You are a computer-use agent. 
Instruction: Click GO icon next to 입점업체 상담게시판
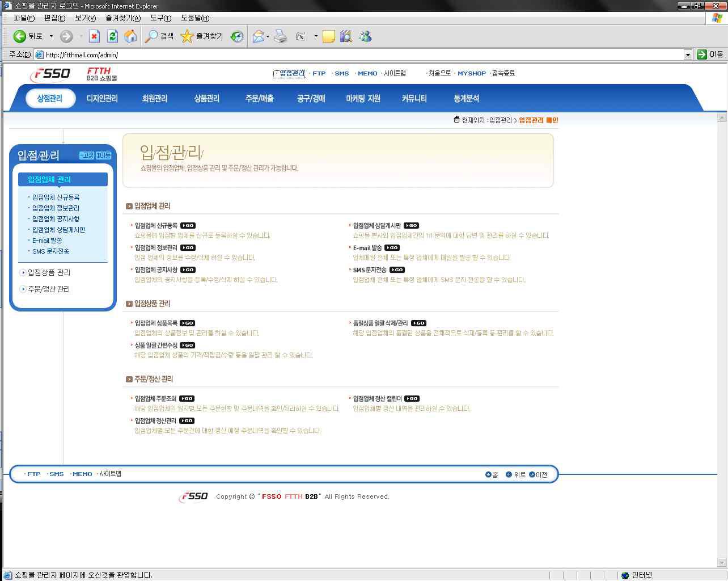pyautogui.click(x=411, y=226)
